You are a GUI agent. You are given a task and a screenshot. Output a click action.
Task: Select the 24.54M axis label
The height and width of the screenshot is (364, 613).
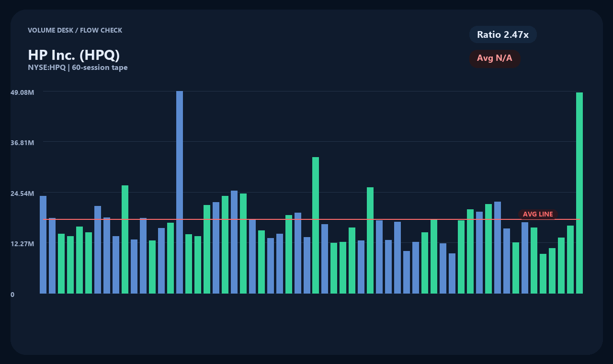pyautogui.click(x=22, y=193)
